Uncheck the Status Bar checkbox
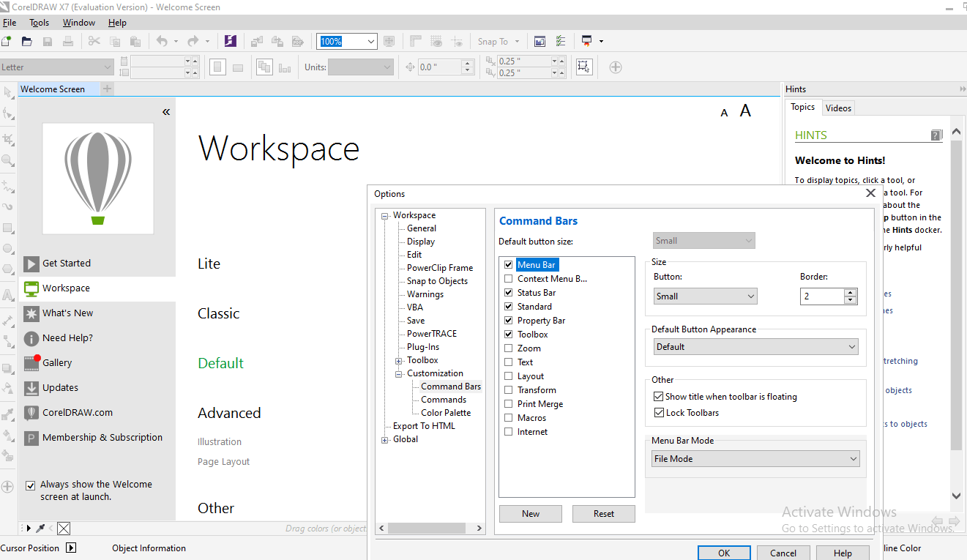967x560 pixels. click(x=509, y=293)
